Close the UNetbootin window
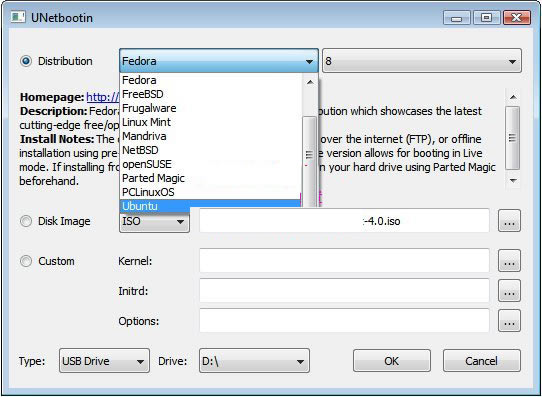The image size is (542, 397). [x=516, y=18]
